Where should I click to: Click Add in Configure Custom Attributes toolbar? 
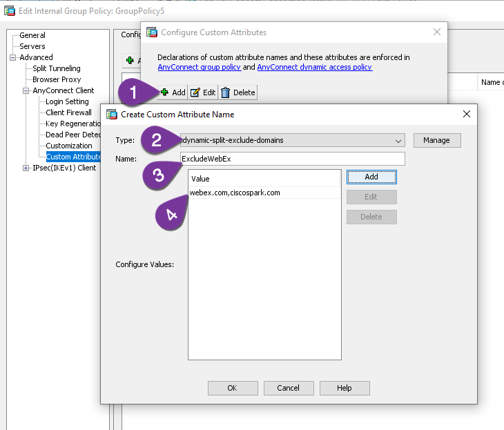tap(173, 92)
